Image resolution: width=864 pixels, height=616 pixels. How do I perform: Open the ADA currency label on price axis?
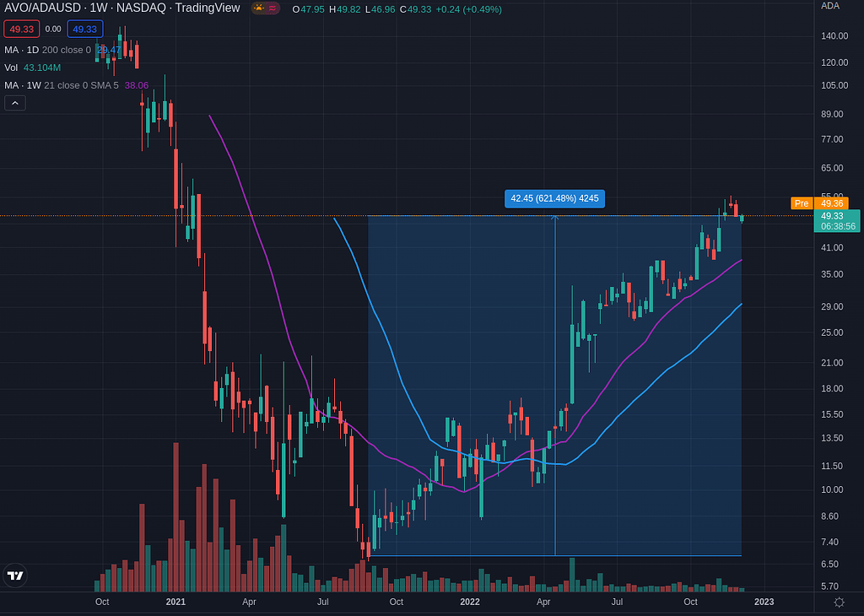(x=830, y=6)
